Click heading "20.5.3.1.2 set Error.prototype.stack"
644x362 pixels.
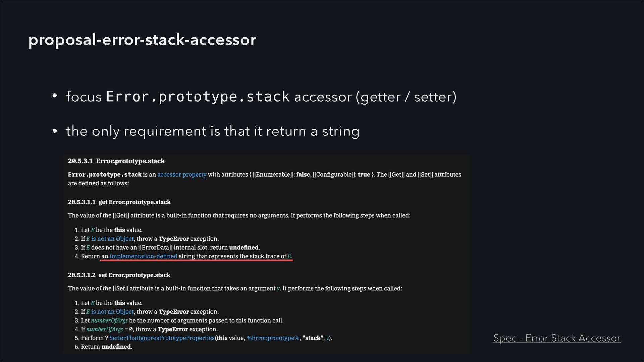point(119,275)
